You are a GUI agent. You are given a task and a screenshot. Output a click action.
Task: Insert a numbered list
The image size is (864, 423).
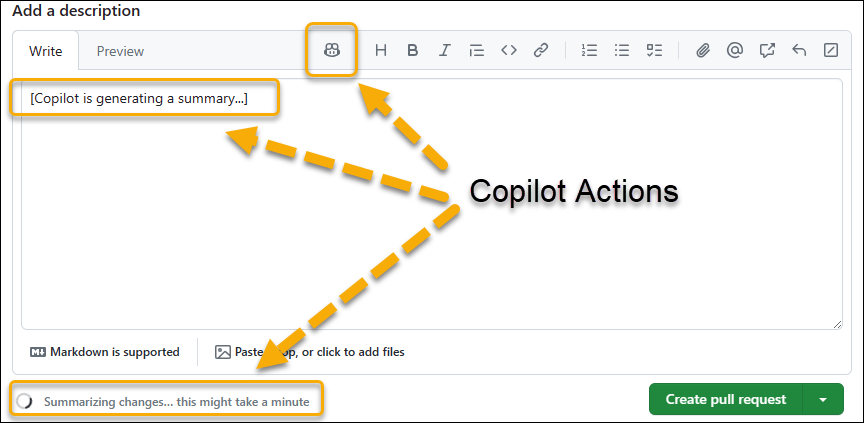click(590, 51)
